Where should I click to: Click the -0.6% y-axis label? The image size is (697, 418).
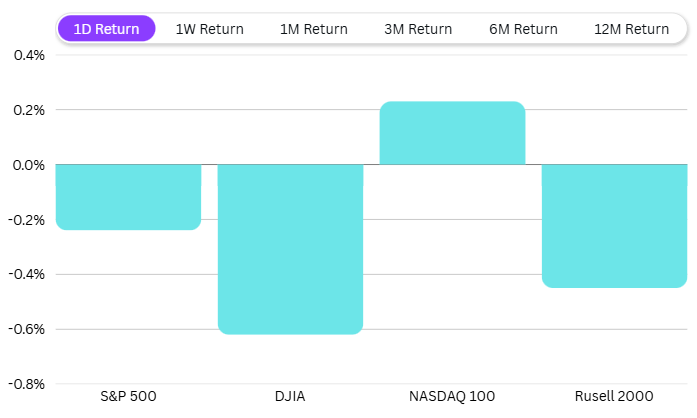pos(27,329)
